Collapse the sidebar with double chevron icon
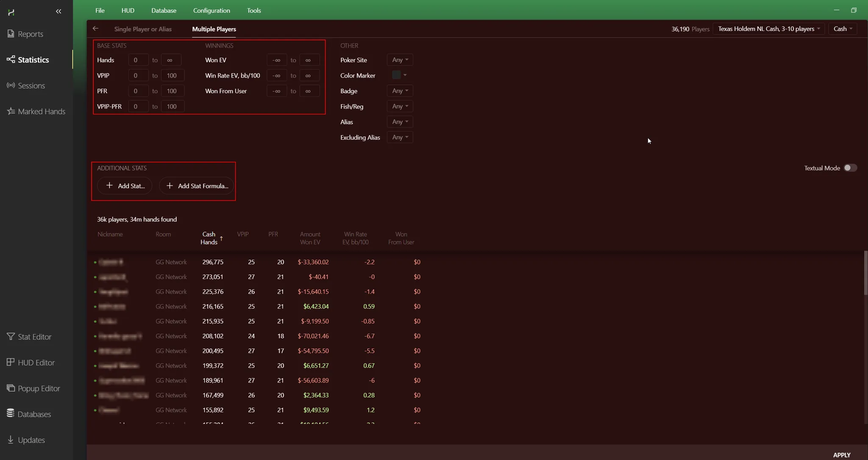This screenshot has width=868, height=460. tap(58, 11)
